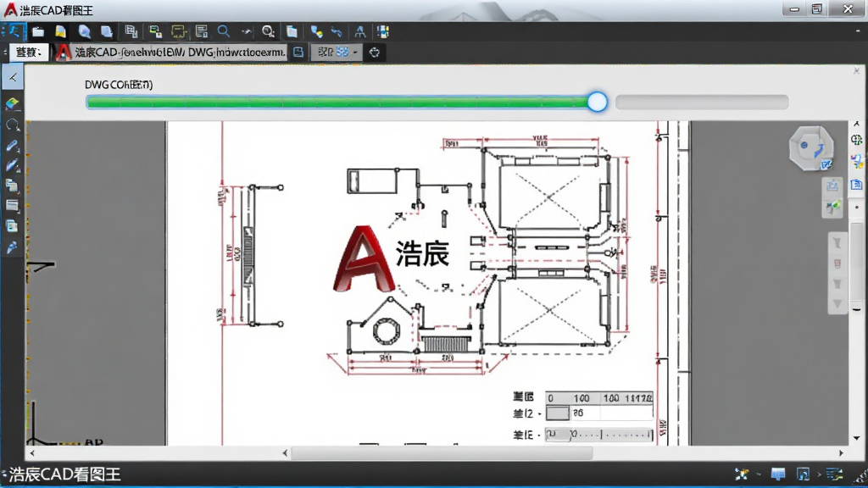Screen dimensions: 868x488
Task: Click the blue monitor icon in status bar
Action: (x=778, y=474)
